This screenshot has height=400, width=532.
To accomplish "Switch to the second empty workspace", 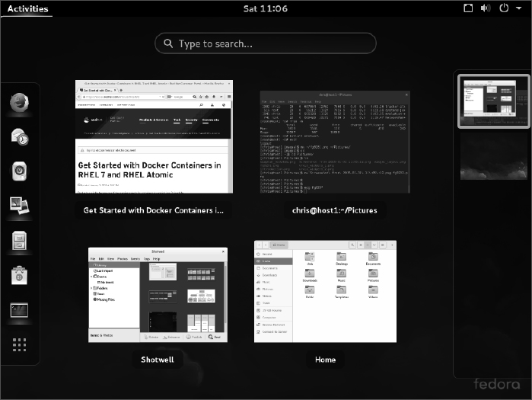I will point(494,156).
